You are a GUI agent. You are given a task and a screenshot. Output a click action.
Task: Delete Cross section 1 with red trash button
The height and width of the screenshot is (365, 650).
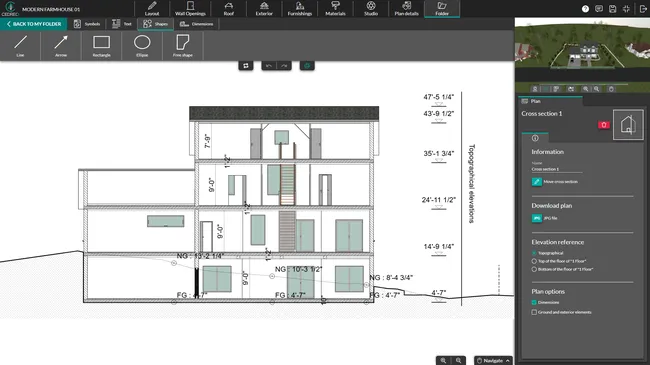604,125
